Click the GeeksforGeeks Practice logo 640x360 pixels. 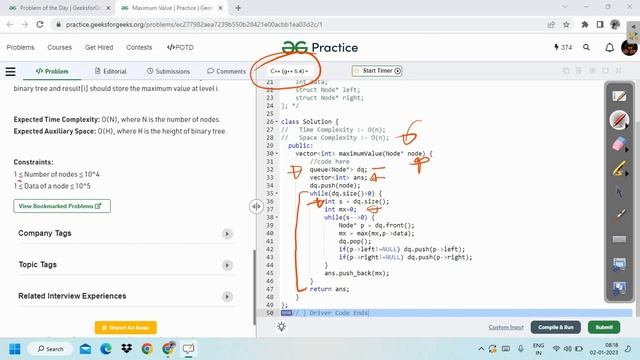pos(320,47)
